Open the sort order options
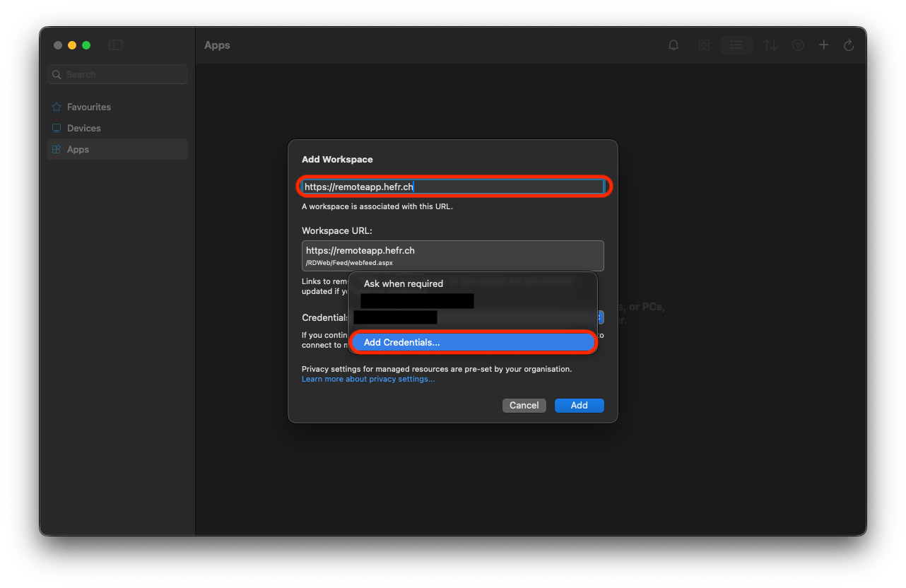906x588 pixels. point(770,45)
